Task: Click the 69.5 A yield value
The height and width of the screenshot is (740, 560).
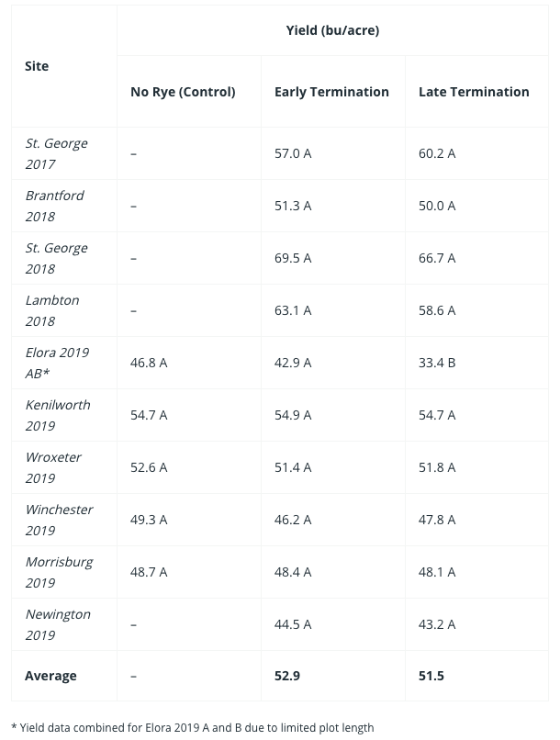Action: click(x=293, y=258)
